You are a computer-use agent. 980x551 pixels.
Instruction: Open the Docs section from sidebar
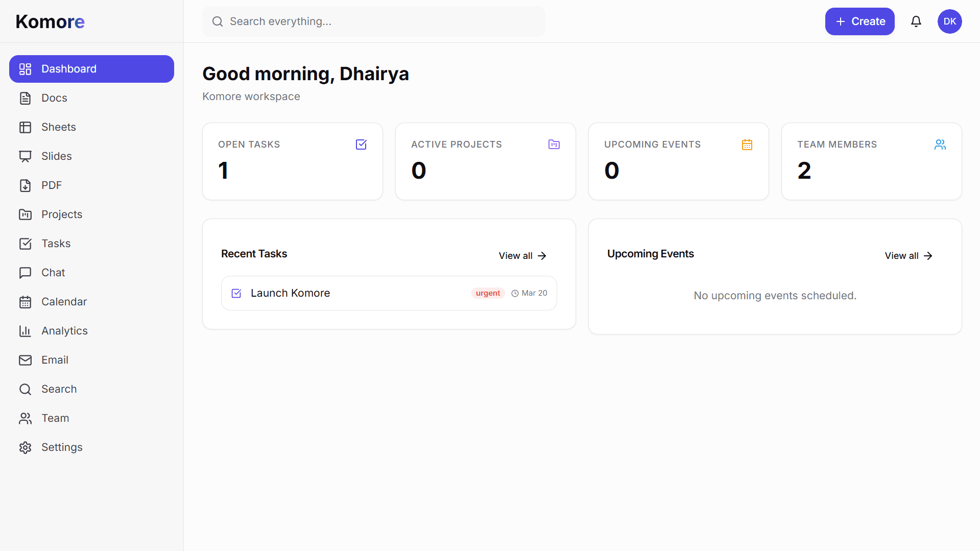[x=54, y=98]
